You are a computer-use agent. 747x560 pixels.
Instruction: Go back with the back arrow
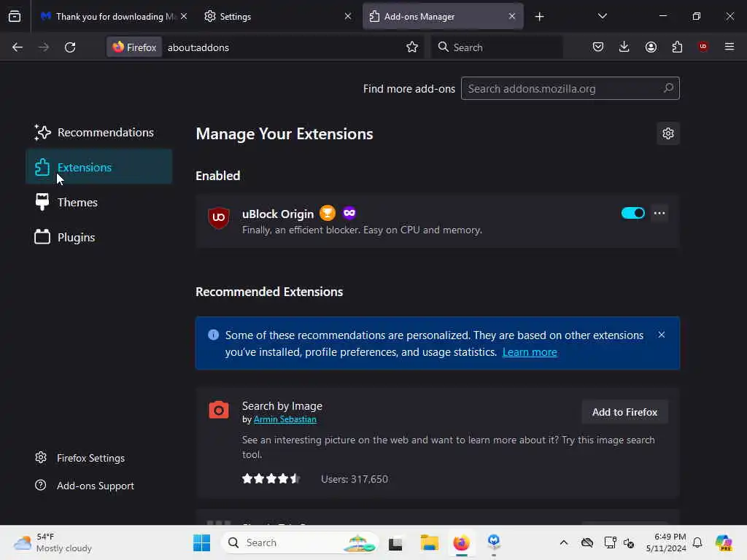tap(18, 47)
